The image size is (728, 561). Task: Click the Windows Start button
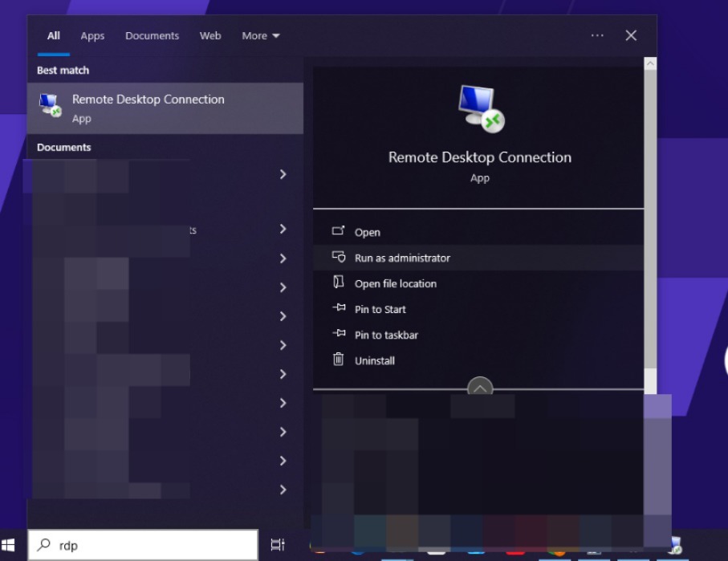[10, 545]
